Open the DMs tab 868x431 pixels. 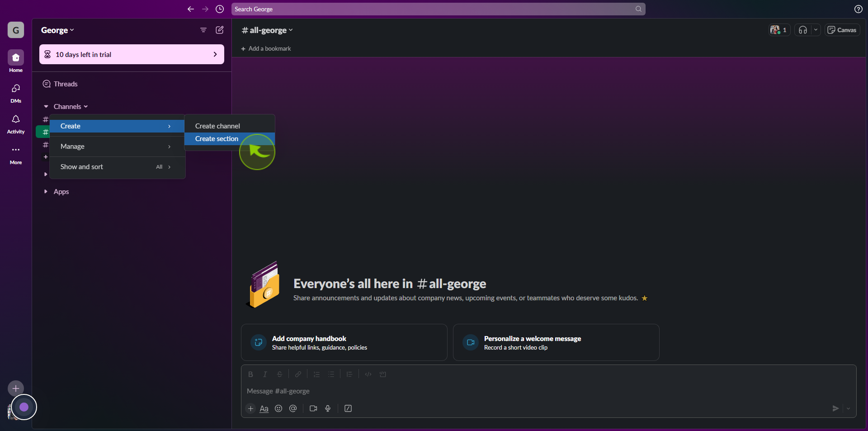pyautogui.click(x=16, y=93)
